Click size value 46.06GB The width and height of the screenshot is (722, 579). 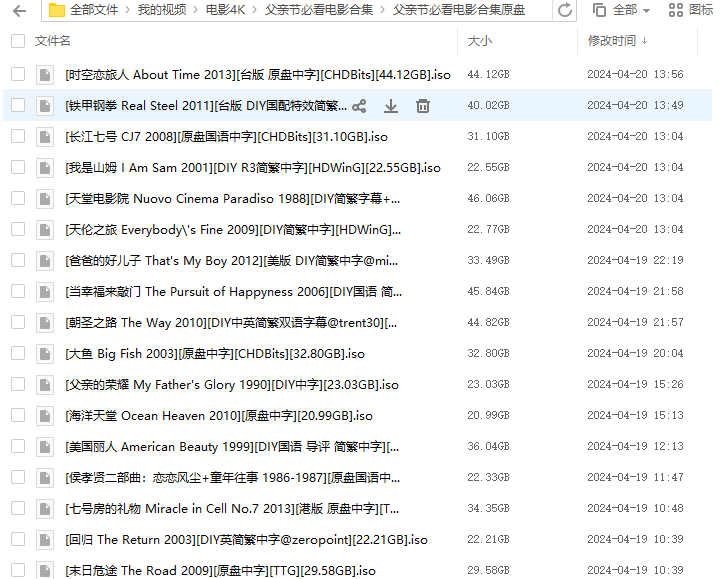(488, 199)
